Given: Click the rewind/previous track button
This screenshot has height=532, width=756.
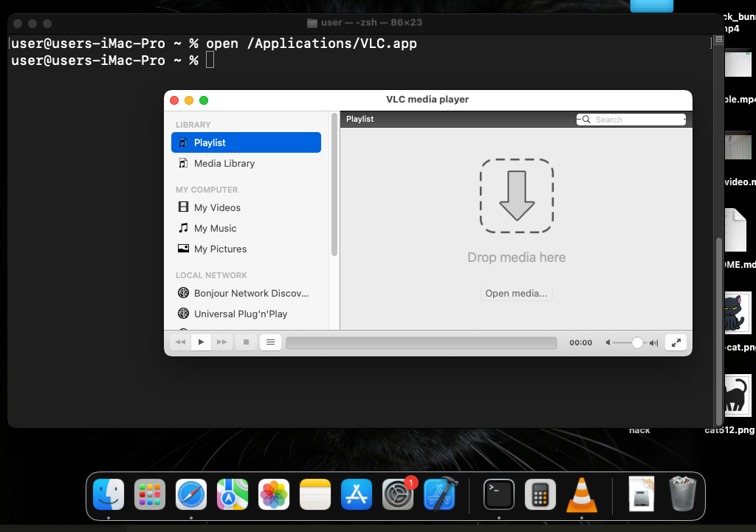Looking at the screenshot, I should click(x=180, y=342).
